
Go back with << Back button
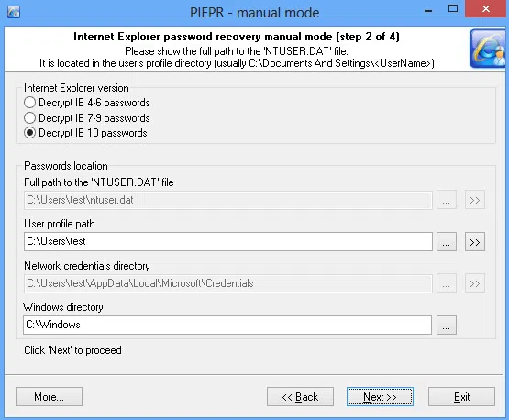300,397
